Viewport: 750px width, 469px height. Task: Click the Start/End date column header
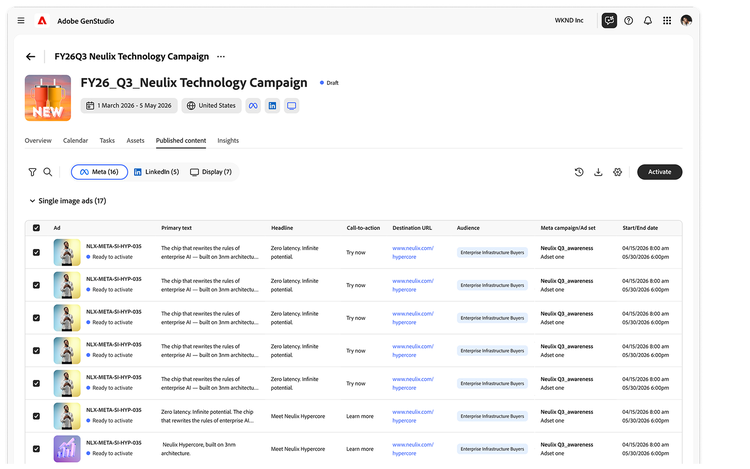pos(640,228)
